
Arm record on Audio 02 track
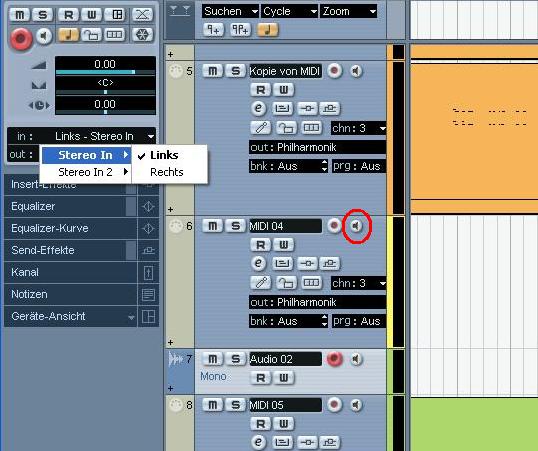tap(335, 359)
